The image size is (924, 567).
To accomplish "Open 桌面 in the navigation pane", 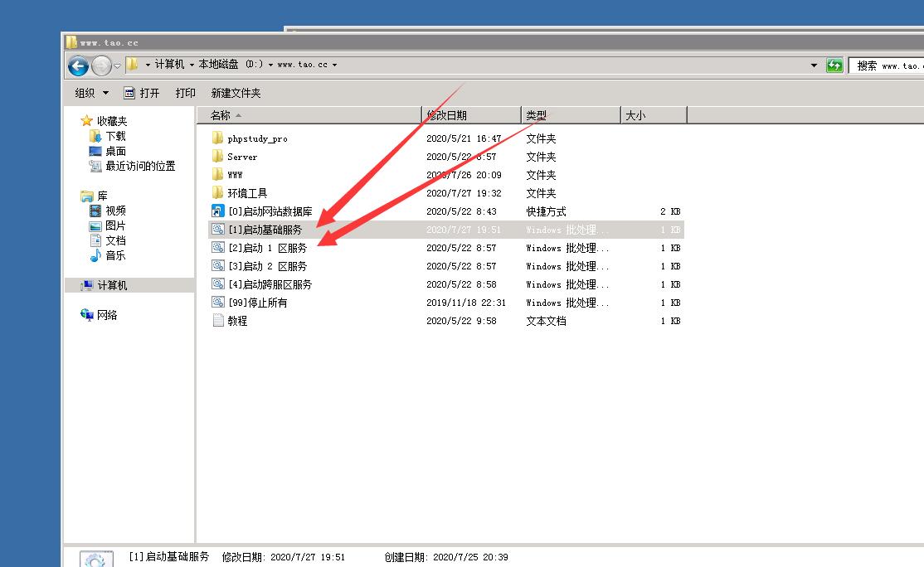I will (x=115, y=151).
